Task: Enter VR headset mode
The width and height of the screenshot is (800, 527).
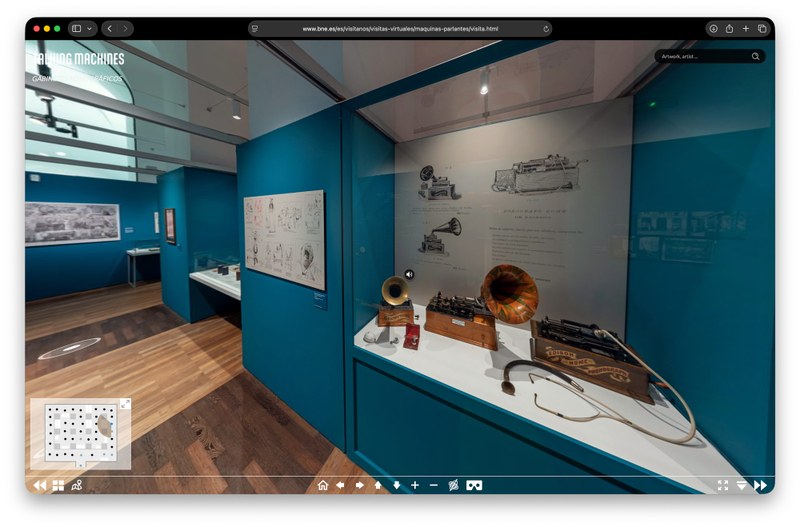Action: pyautogui.click(x=474, y=485)
